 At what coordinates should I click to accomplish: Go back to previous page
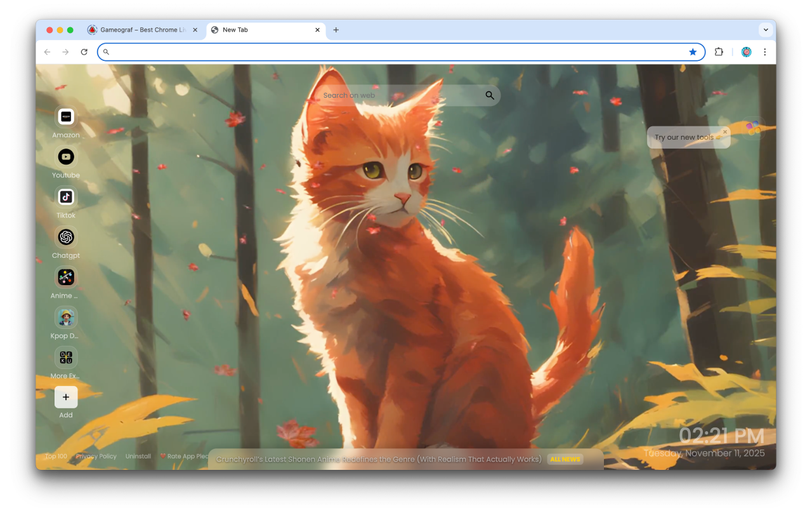click(47, 52)
